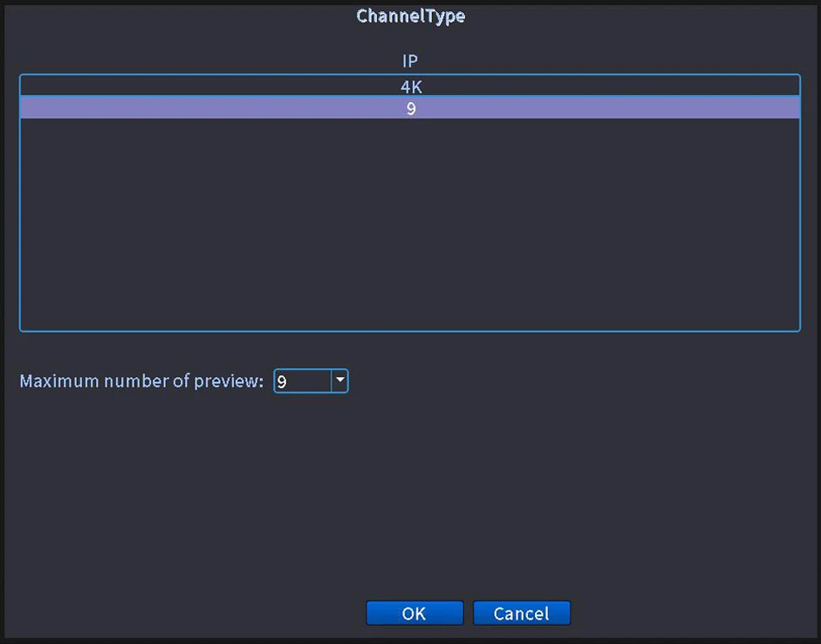Image resolution: width=821 pixels, height=644 pixels.
Task: Click the small triangle in the preview combo box
Action: tap(340, 379)
